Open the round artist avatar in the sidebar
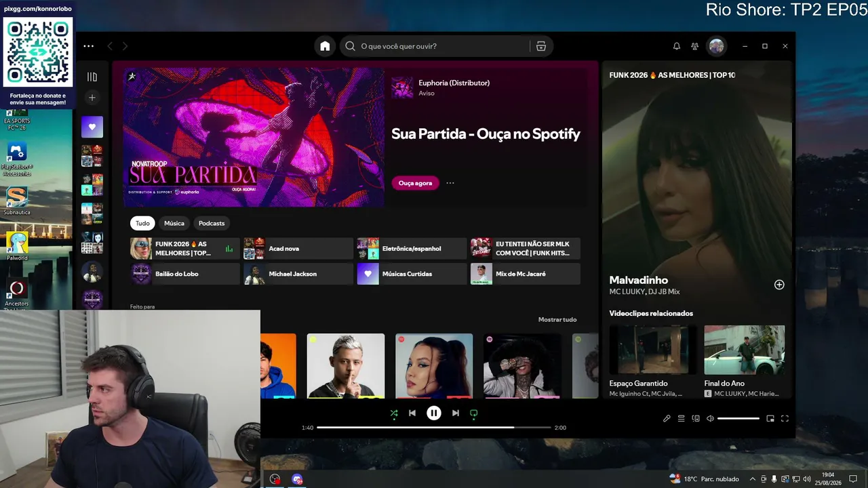The width and height of the screenshot is (868, 488). 92,272
